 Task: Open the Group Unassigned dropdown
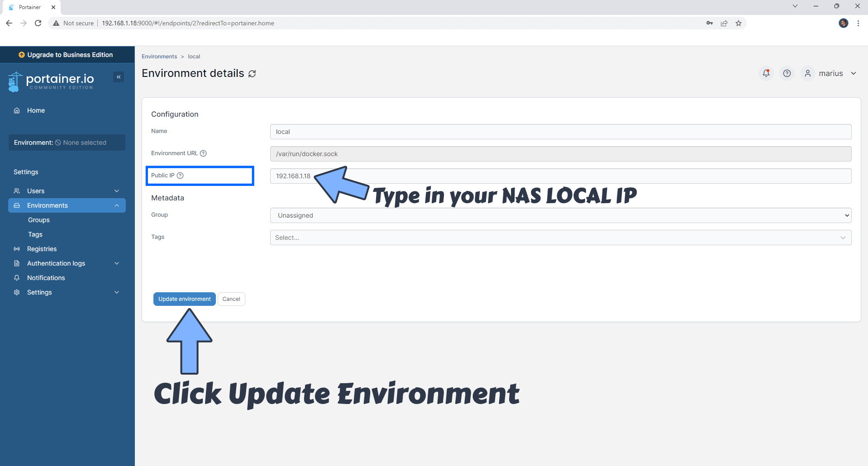[561, 215]
